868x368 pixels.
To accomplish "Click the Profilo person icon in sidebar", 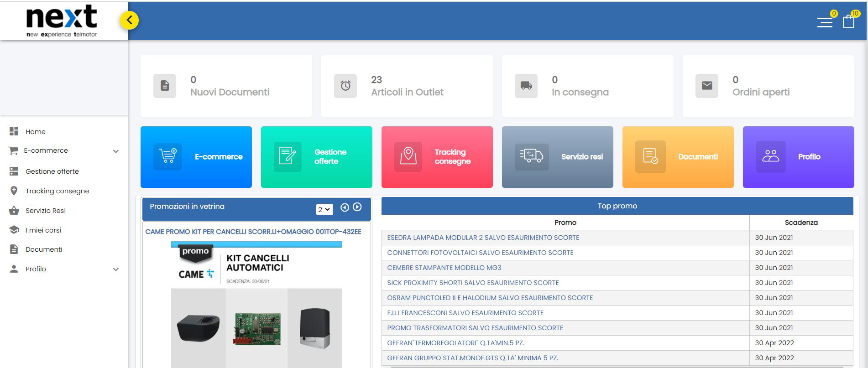I will pos(14,269).
